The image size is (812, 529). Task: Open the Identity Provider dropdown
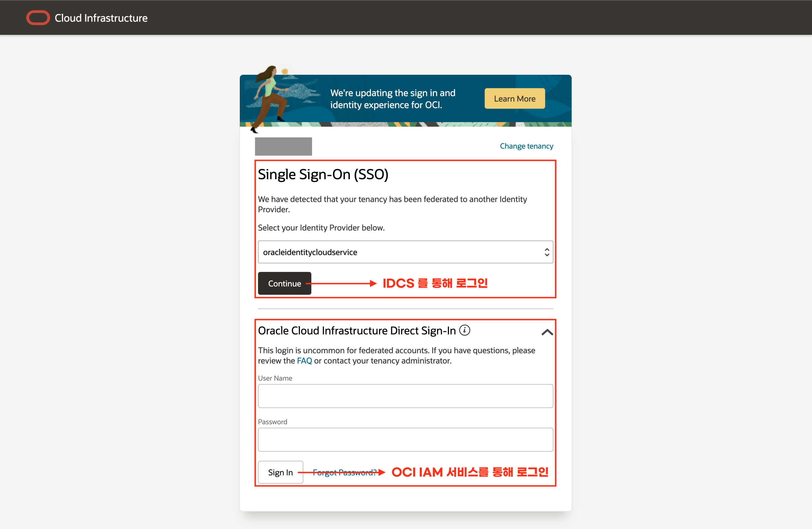point(405,252)
